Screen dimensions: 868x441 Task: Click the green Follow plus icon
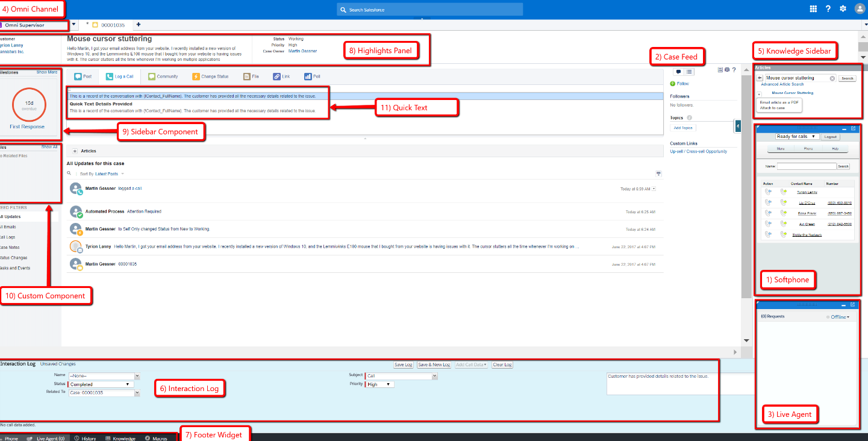(x=673, y=84)
